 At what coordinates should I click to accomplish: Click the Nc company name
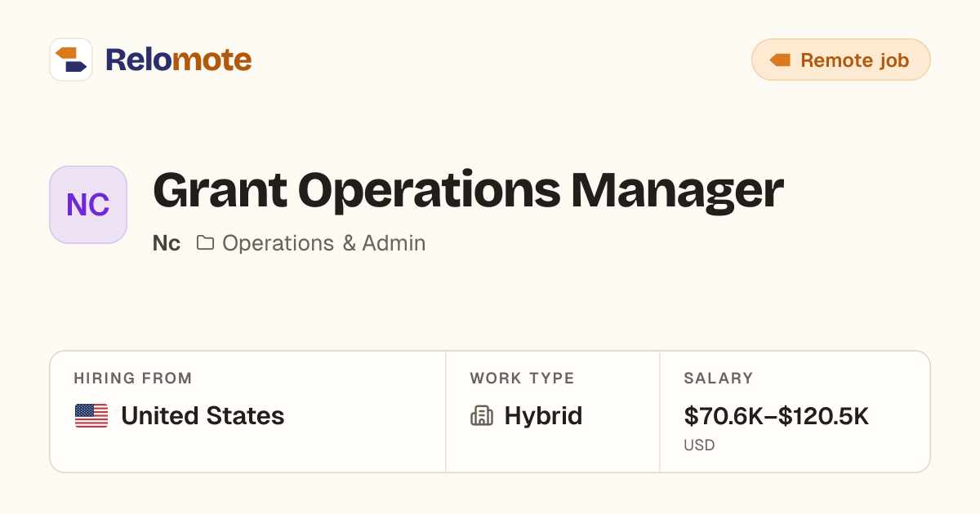167,243
